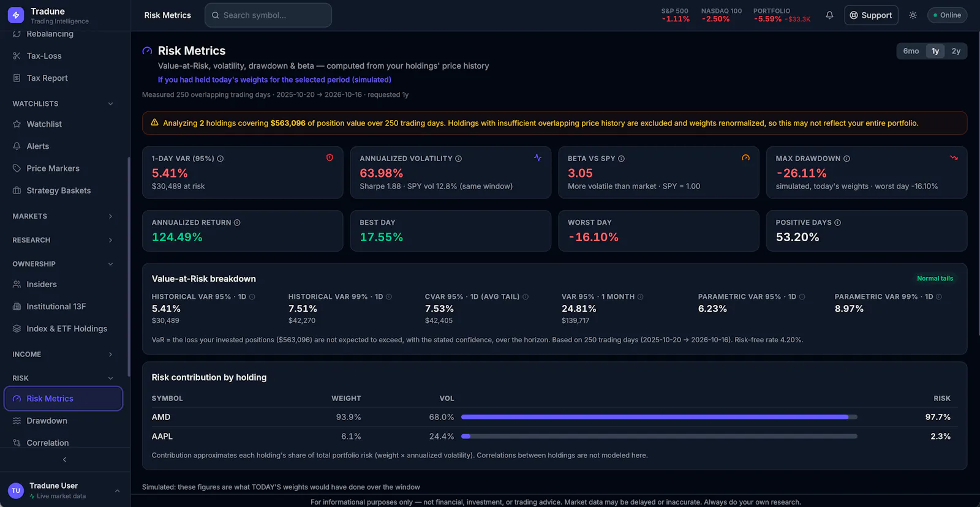
Task: Expand the Markets section
Action: (63, 216)
